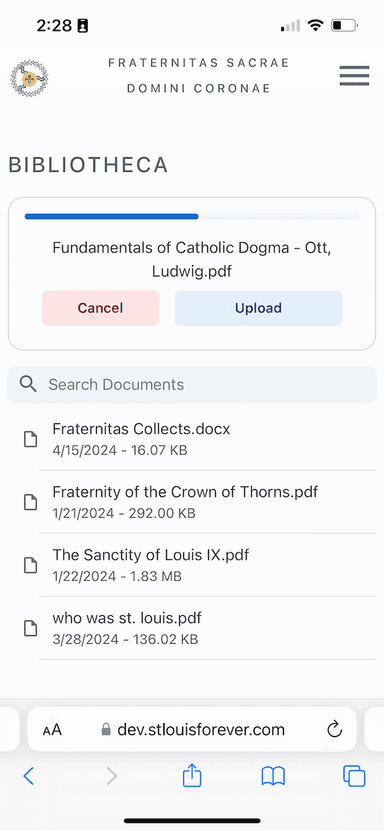Focus the Search Documents field
The height and width of the screenshot is (831, 384).
point(192,384)
